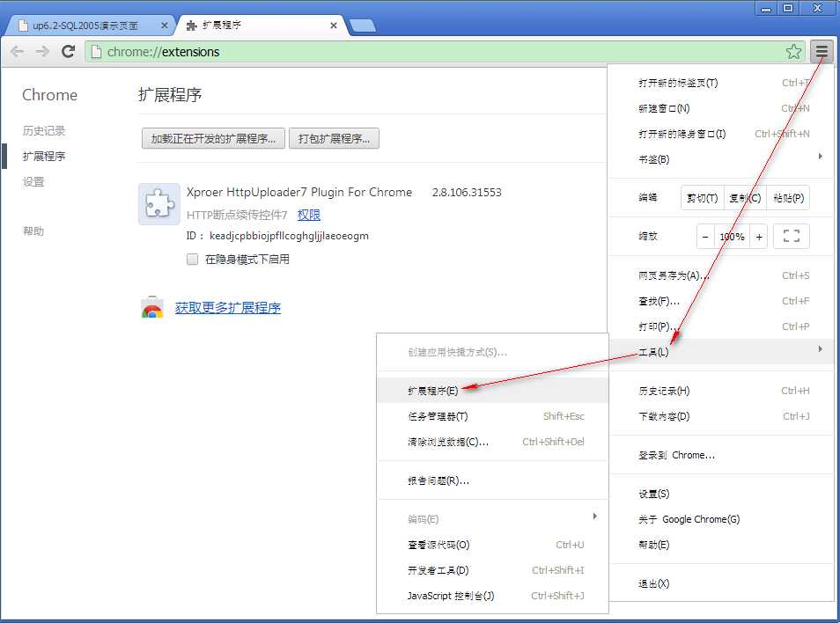This screenshot has width=840, height=623.
Task: Go to 历史记录 in the left sidebar
Action: click(x=44, y=130)
